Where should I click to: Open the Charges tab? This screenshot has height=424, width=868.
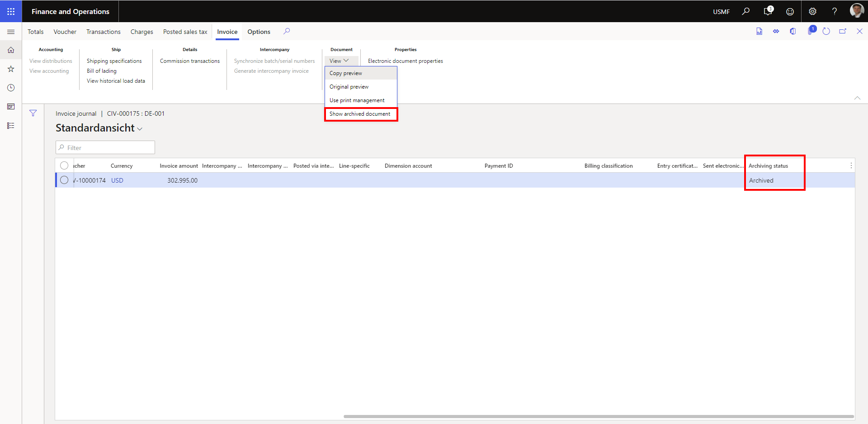(142, 32)
